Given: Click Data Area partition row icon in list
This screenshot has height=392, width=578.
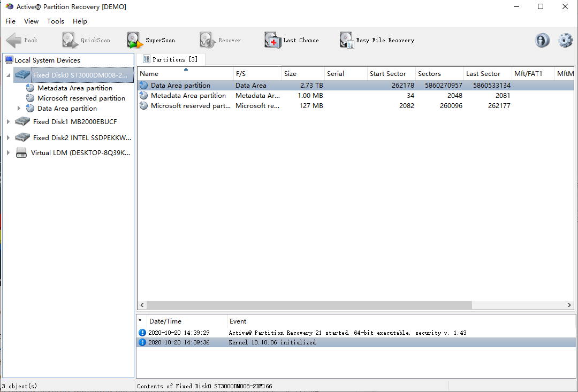Looking at the screenshot, I should click(x=144, y=86).
